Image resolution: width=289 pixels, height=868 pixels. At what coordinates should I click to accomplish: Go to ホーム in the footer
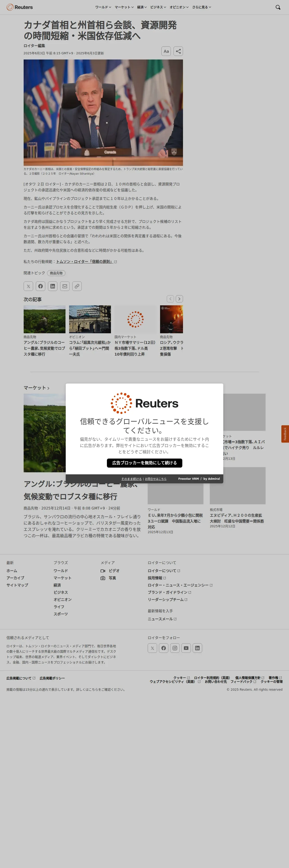pyautogui.click(x=12, y=571)
